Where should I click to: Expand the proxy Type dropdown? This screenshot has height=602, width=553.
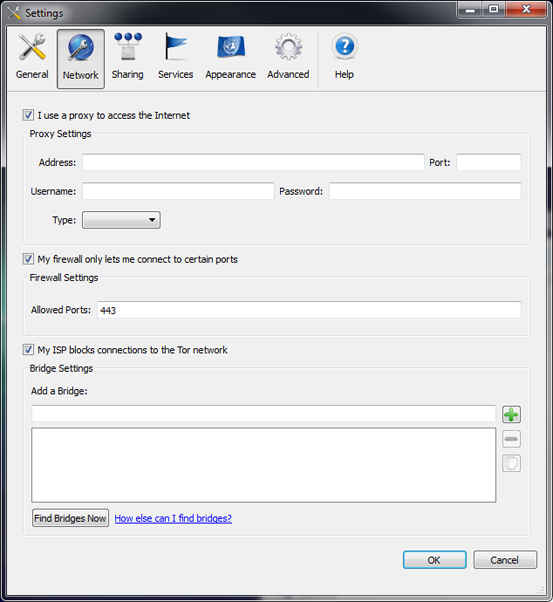pos(121,220)
